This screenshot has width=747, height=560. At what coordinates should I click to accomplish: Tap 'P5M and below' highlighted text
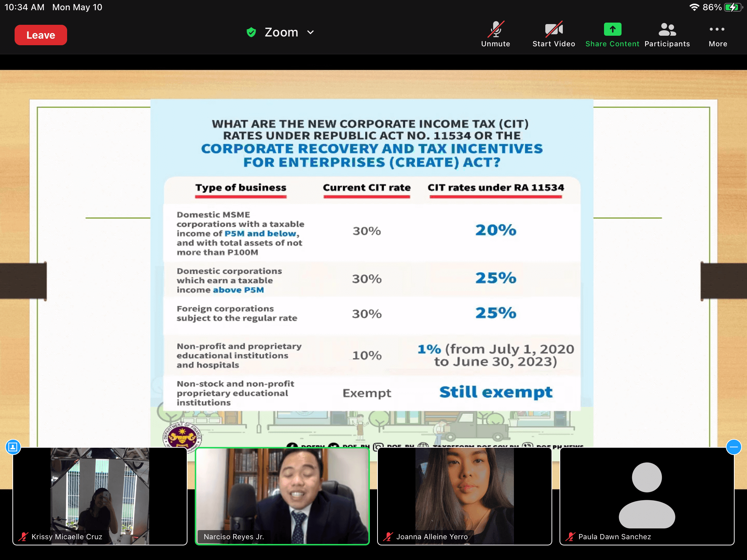260,233
